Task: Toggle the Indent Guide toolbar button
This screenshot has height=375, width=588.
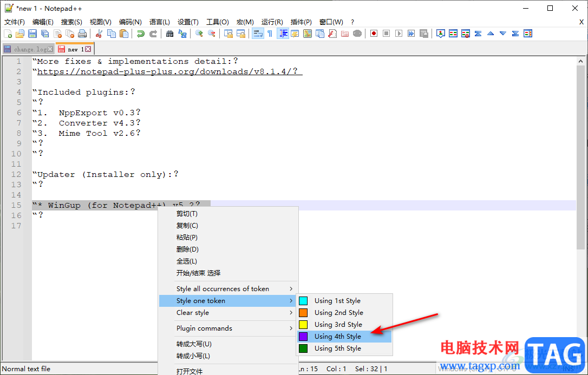Action: [x=283, y=34]
